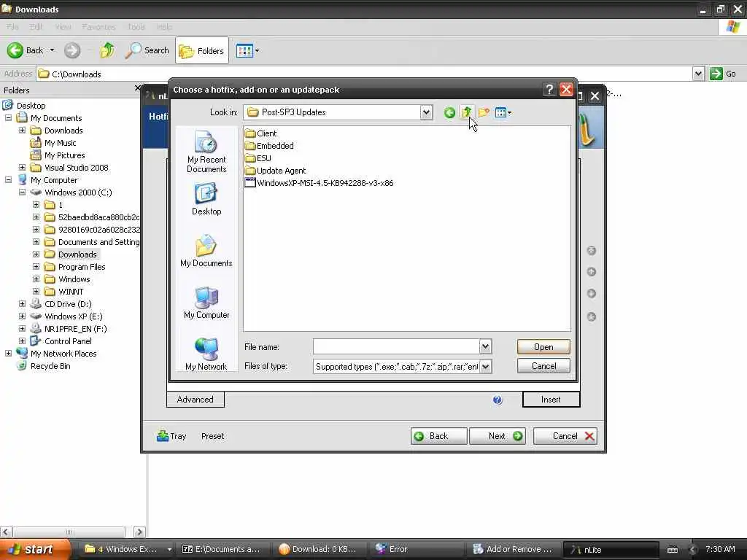Select the Client folder
Image resolution: width=747 pixels, height=560 pixels.
(260, 133)
